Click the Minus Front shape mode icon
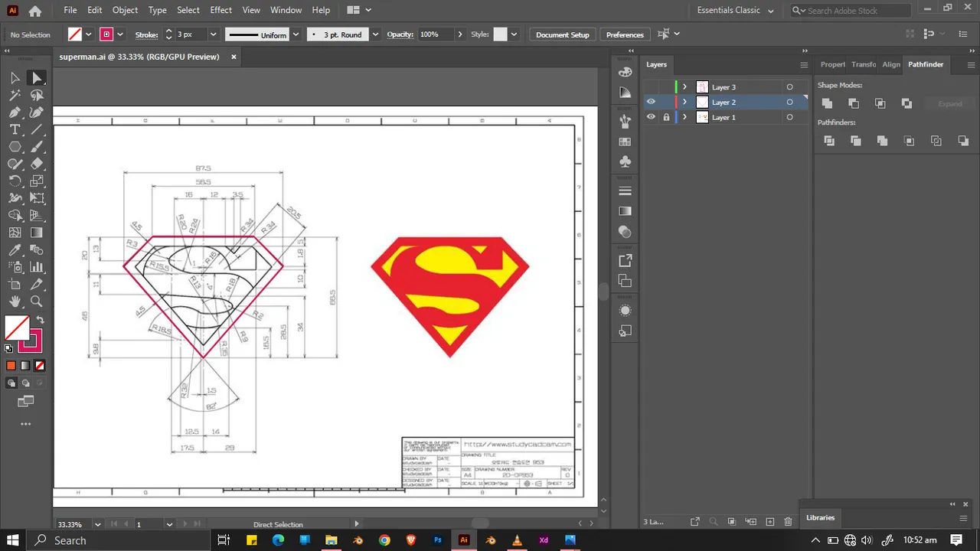Image resolution: width=980 pixels, height=551 pixels. [x=854, y=103]
